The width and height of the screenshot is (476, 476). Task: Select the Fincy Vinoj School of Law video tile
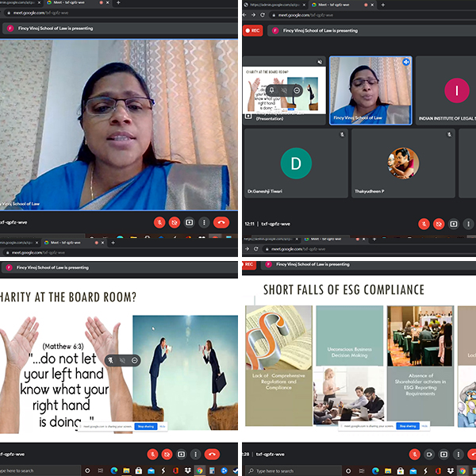[370, 90]
